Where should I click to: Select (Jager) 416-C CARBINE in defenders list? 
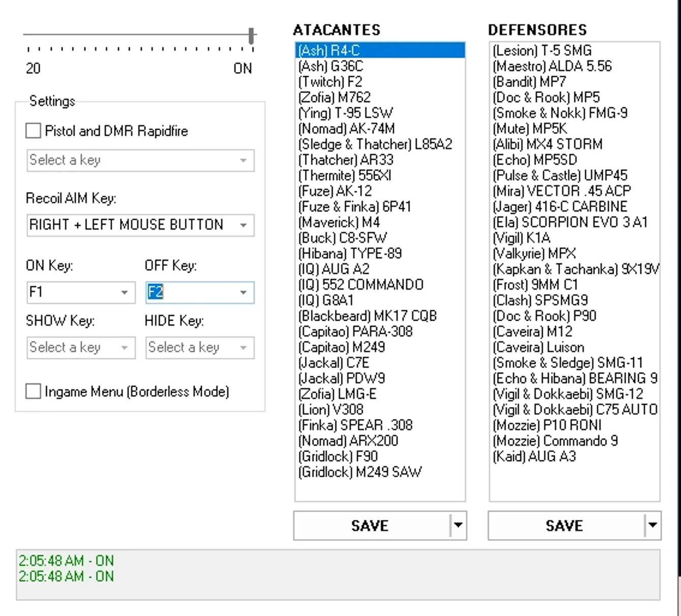(x=574, y=207)
